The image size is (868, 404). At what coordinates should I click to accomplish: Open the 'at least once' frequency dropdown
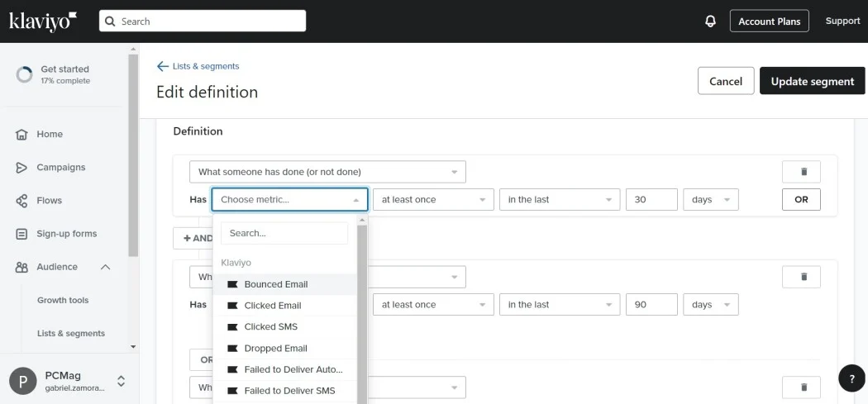432,200
